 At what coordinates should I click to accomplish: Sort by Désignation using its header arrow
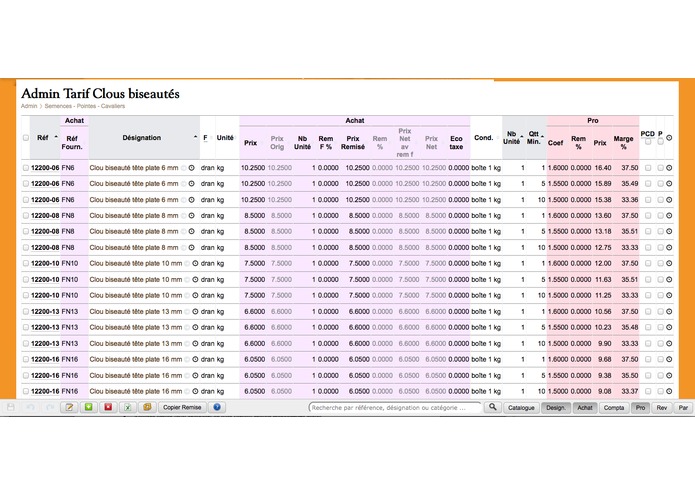195,137
